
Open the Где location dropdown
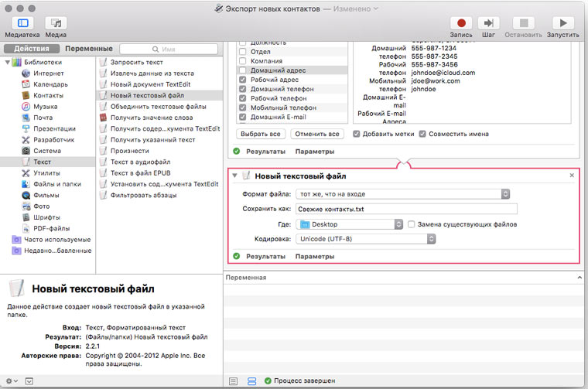pyautogui.click(x=350, y=224)
